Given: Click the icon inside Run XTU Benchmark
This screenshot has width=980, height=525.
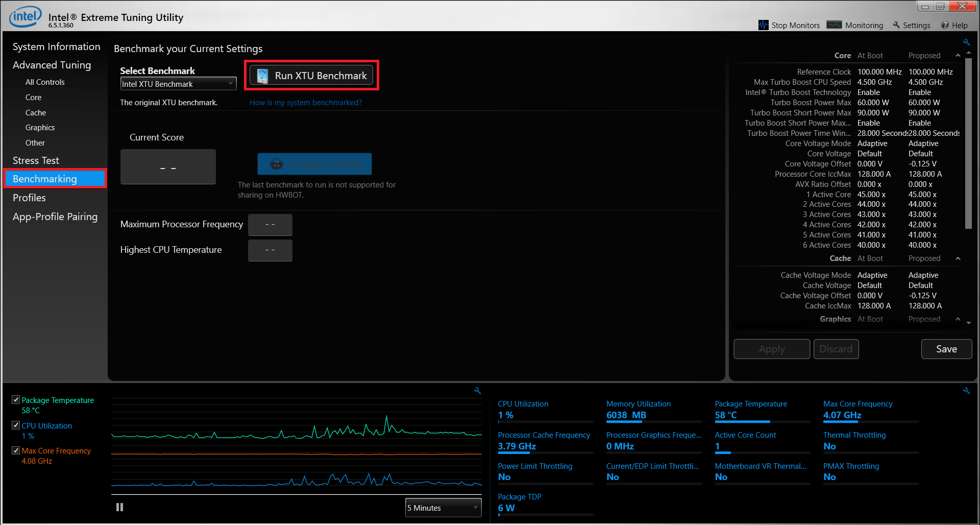Looking at the screenshot, I should (262, 76).
